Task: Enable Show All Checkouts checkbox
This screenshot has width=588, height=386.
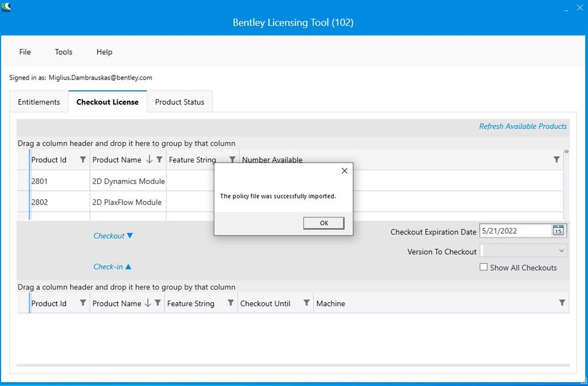Action: (x=483, y=267)
